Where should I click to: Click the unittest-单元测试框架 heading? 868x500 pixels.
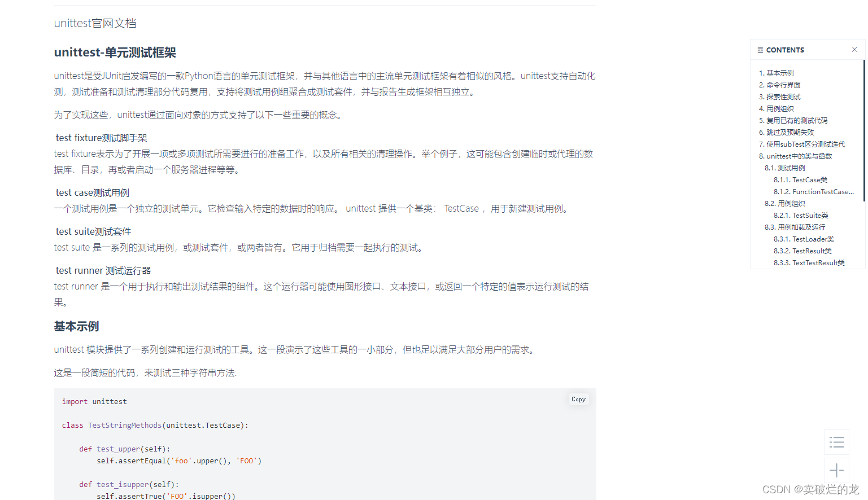point(115,52)
